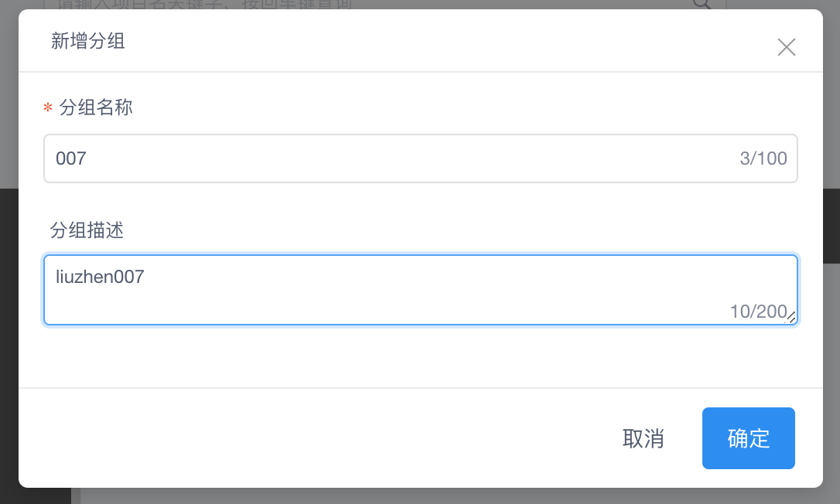Close the 新增分组 dialog with the X icon
Viewport: 840px width, 504px height.
point(786,48)
